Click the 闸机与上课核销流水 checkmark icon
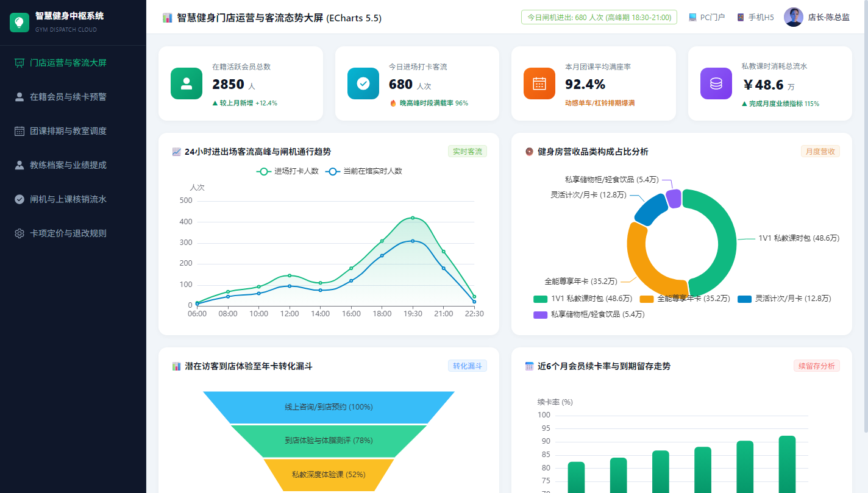Image resolution: width=868 pixels, height=493 pixels. click(x=20, y=199)
